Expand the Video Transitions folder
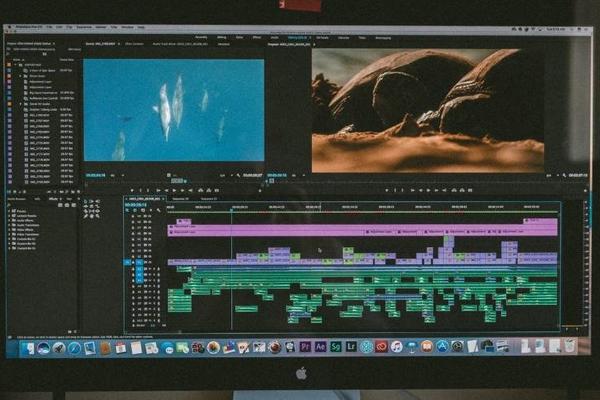Viewport: 600px width, 400px height. click(10, 234)
